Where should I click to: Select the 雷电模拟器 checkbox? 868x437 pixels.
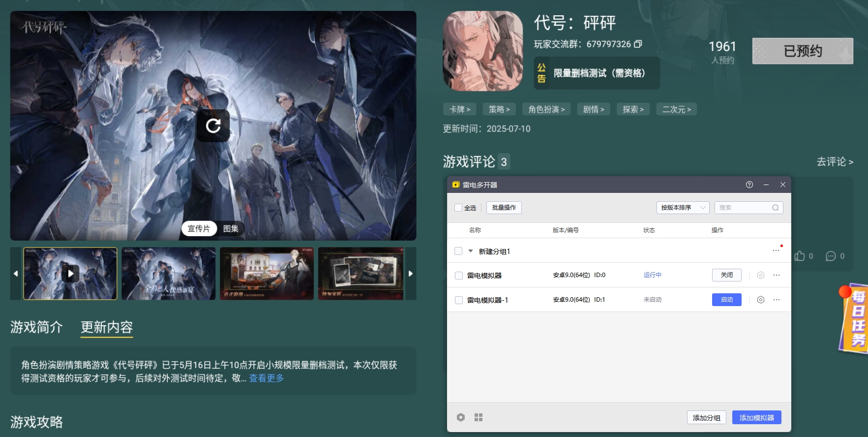point(459,276)
